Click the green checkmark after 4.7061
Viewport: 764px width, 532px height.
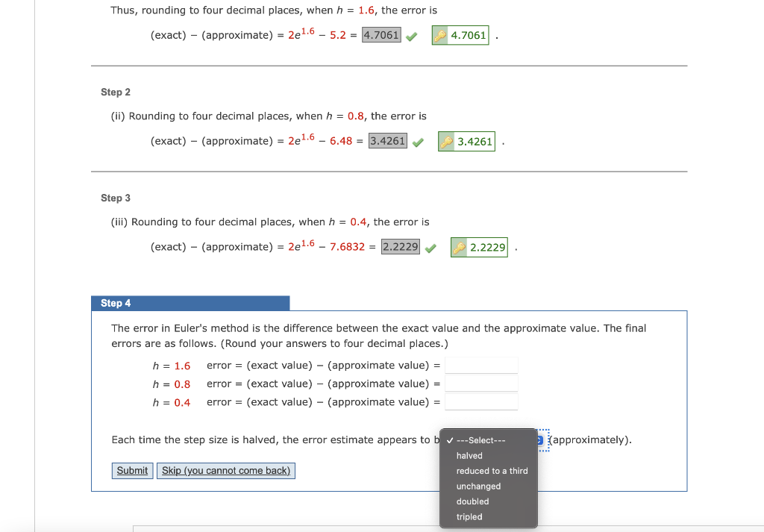tap(410, 35)
